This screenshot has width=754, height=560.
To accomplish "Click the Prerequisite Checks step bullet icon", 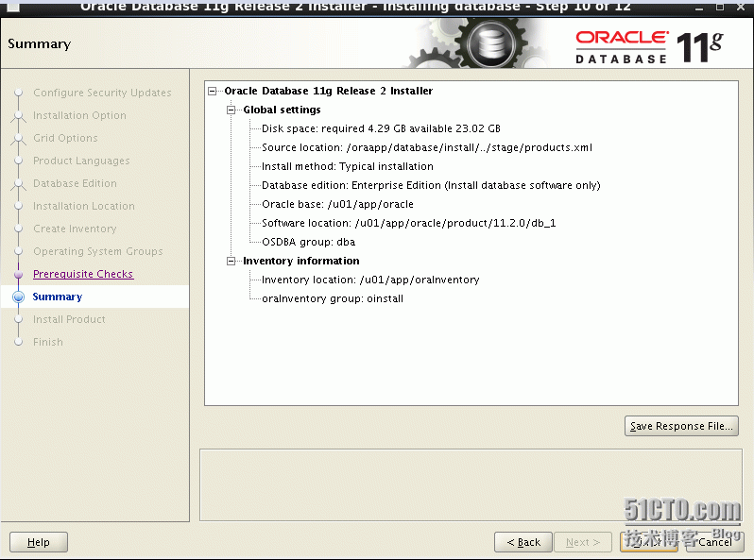I will (x=18, y=275).
